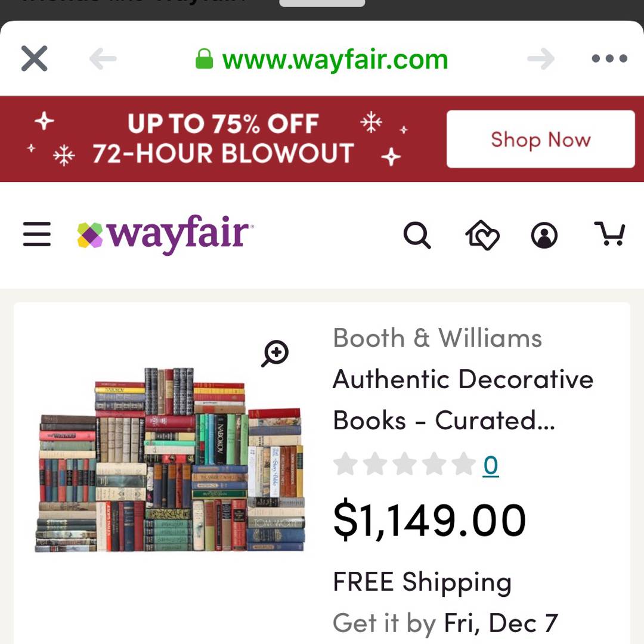This screenshot has width=644, height=644.
Task: Go to Wayfair home via logo
Action: (165, 234)
